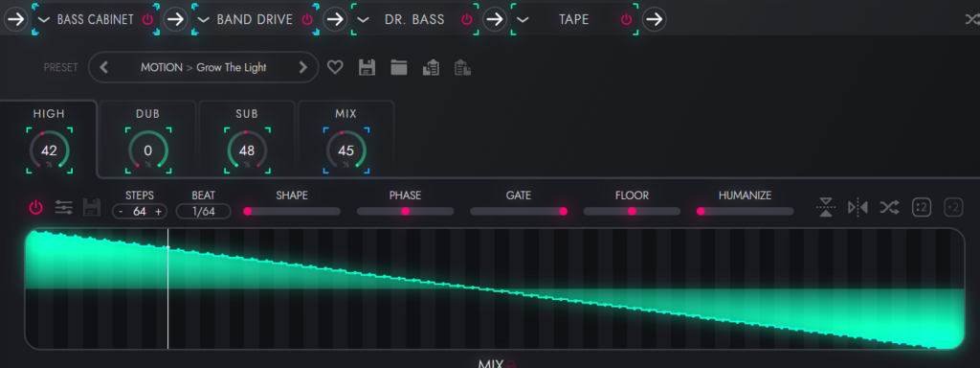Expand the BASS CABINET chevron menu
Image resolution: width=980 pixels, height=368 pixels.
tap(44, 19)
